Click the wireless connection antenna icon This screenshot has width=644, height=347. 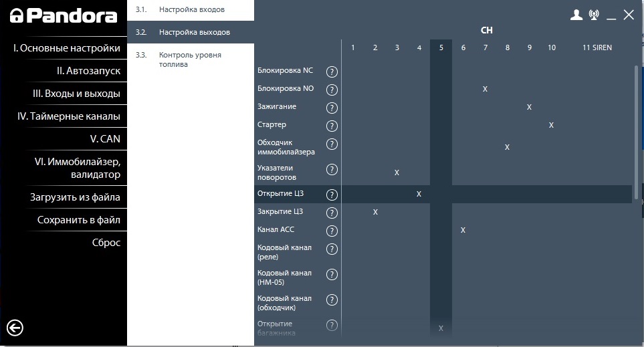tap(594, 15)
